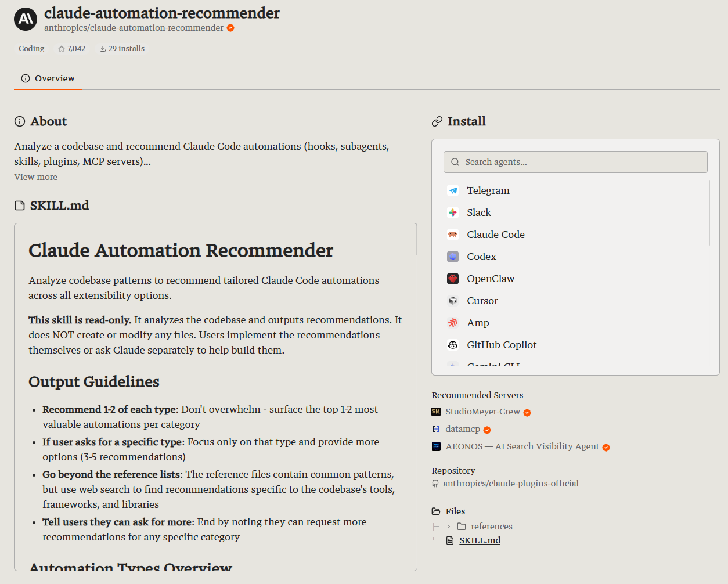
Task: Click the Codex icon in agents list
Action: [x=453, y=257]
